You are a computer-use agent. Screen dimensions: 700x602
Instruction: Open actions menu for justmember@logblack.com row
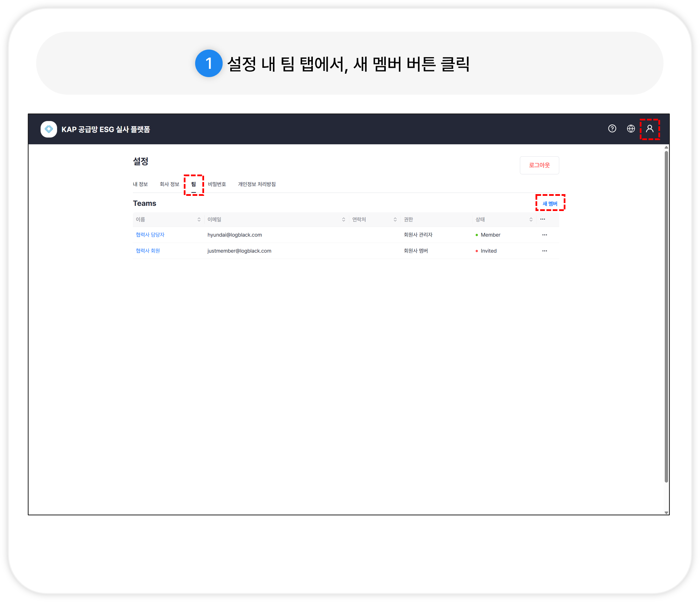tap(544, 251)
